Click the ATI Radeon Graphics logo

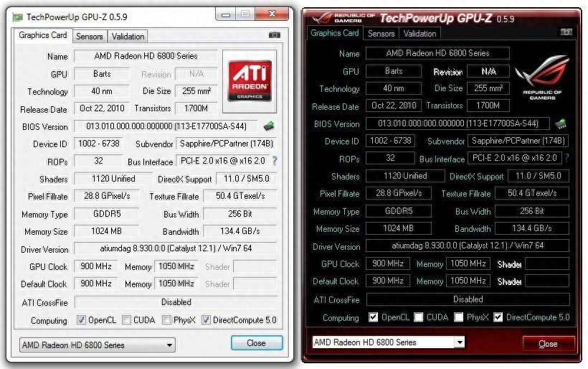pyautogui.click(x=250, y=81)
